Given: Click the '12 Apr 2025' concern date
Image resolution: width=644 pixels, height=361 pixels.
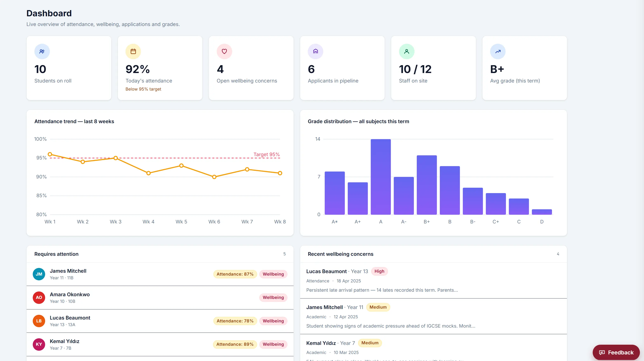Looking at the screenshot, I should pyautogui.click(x=346, y=317).
